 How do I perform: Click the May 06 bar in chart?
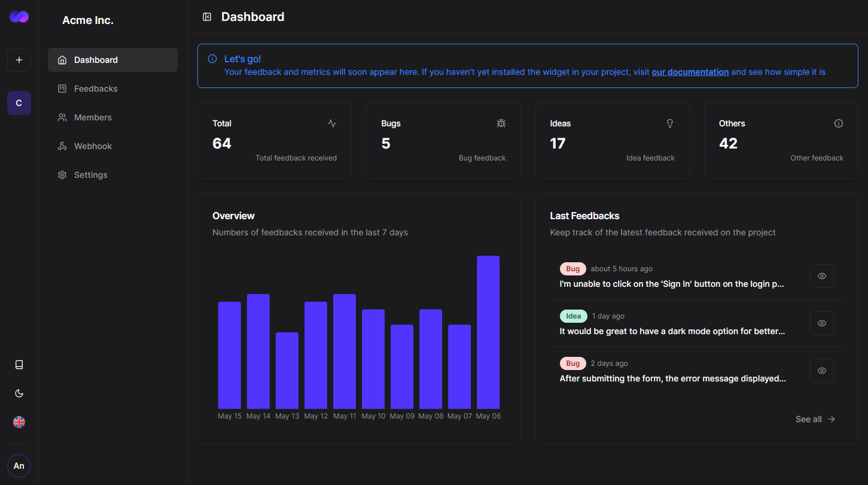pyautogui.click(x=488, y=332)
